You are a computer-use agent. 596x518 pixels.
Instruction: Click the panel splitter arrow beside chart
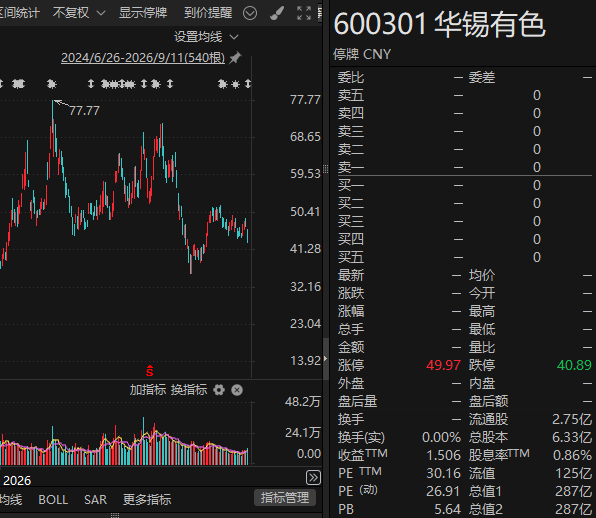click(x=325, y=358)
